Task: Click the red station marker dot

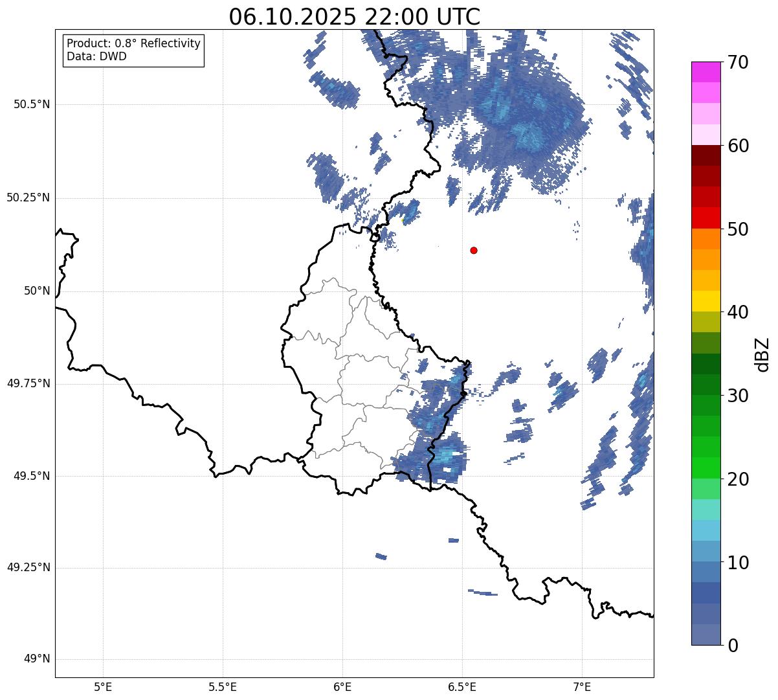Action: 474,250
